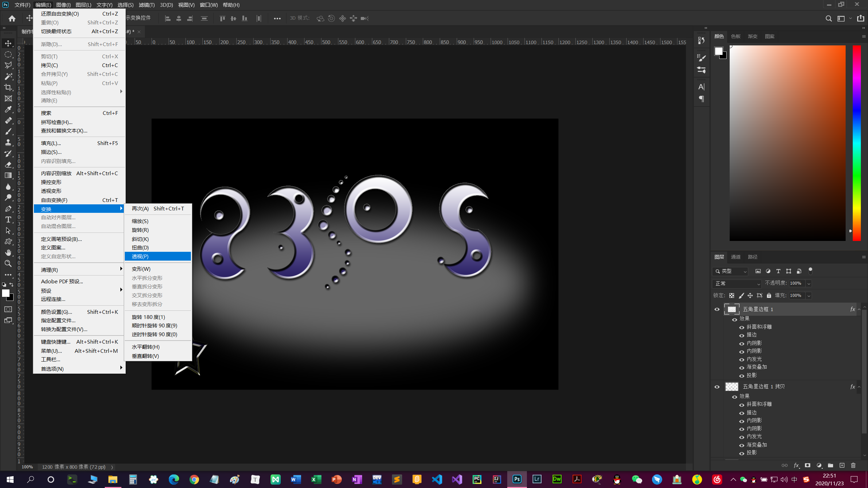This screenshot has height=488, width=868.
Task: Open the 滤镜(T) menu
Action: (146, 5)
